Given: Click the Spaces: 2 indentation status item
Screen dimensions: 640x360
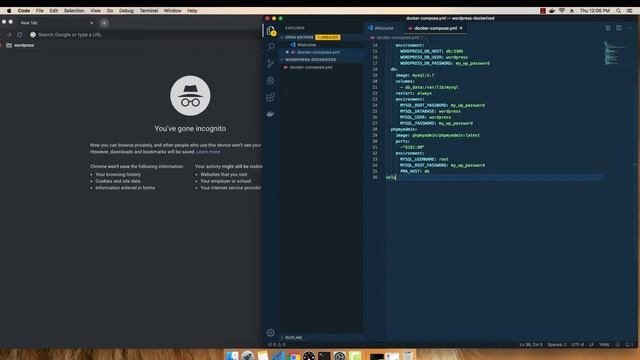Looking at the screenshot, I should [x=557, y=344].
